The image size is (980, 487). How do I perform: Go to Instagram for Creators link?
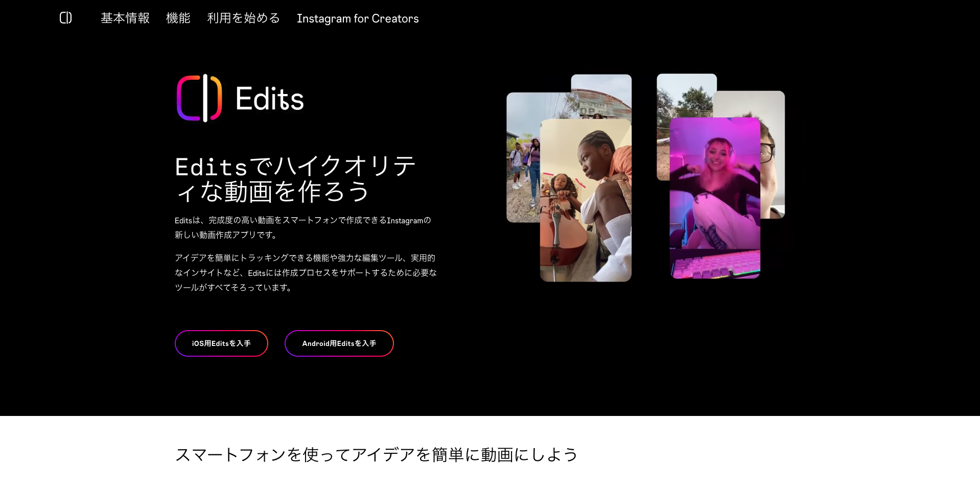point(358,18)
